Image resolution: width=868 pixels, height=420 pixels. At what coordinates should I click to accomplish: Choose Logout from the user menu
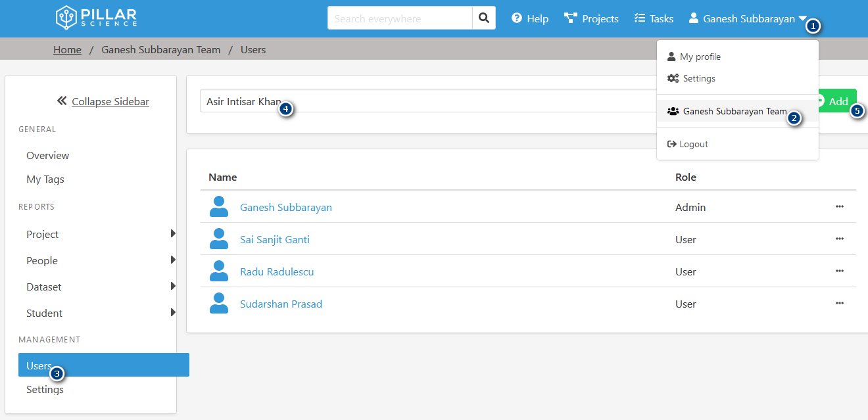693,145
